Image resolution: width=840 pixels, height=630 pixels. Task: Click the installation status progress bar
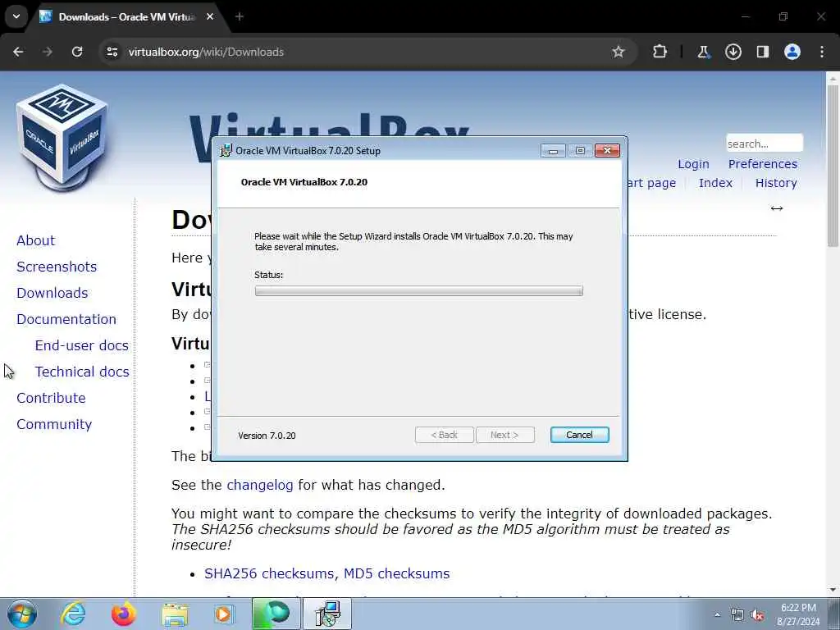419,291
